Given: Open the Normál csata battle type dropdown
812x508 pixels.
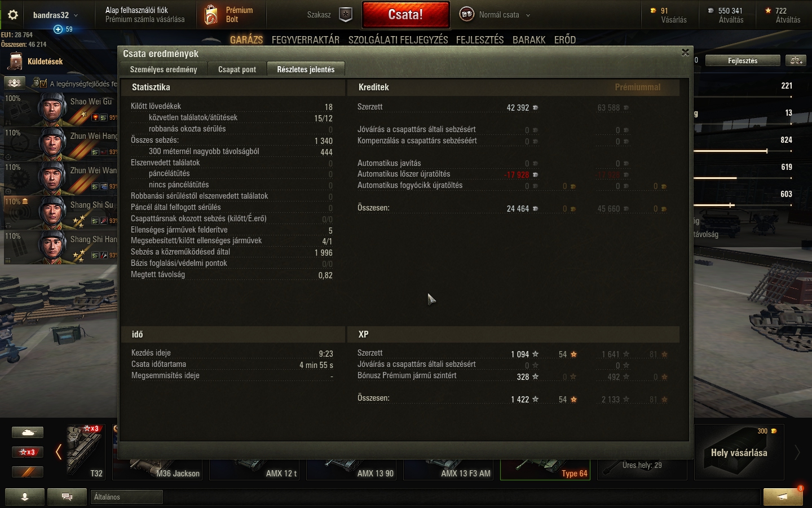Looking at the screenshot, I should click(496, 15).
